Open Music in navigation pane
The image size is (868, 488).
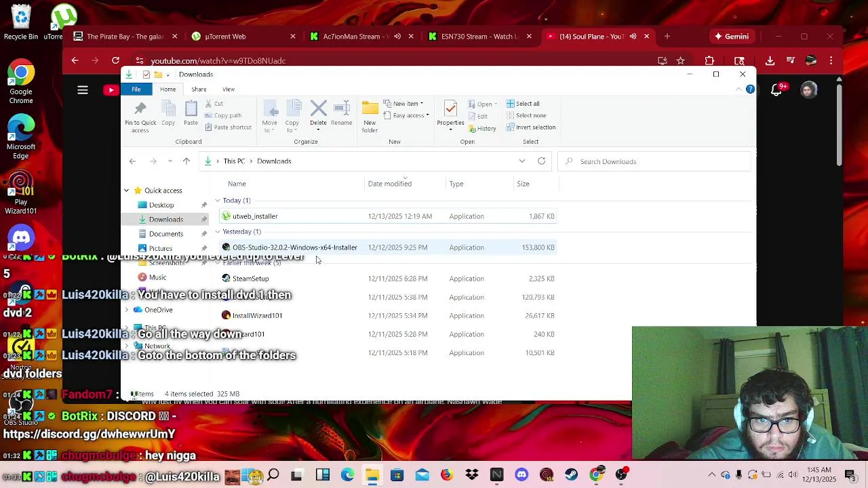pos(157,277)
